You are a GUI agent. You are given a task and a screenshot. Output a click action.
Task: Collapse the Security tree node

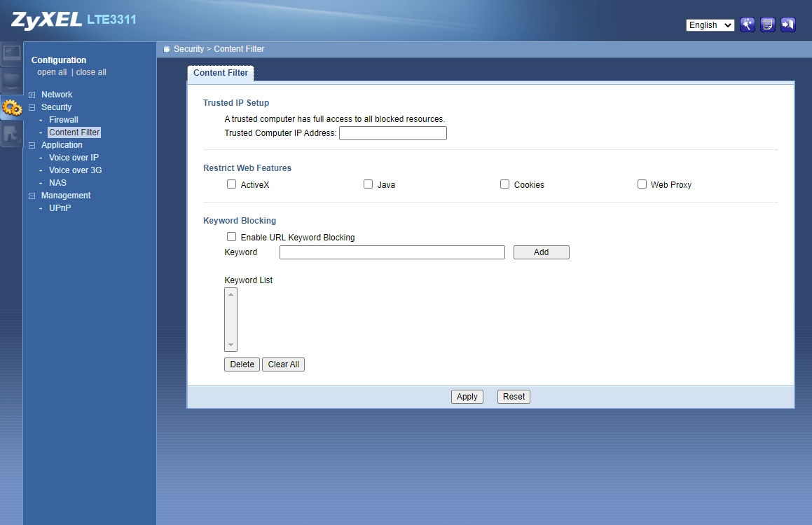(x=32, y=107)
